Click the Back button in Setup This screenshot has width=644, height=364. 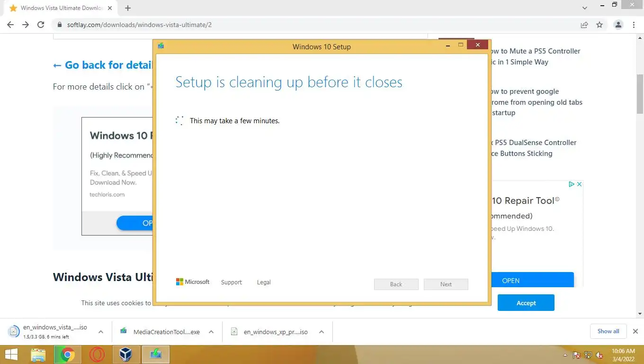[396, 284]
